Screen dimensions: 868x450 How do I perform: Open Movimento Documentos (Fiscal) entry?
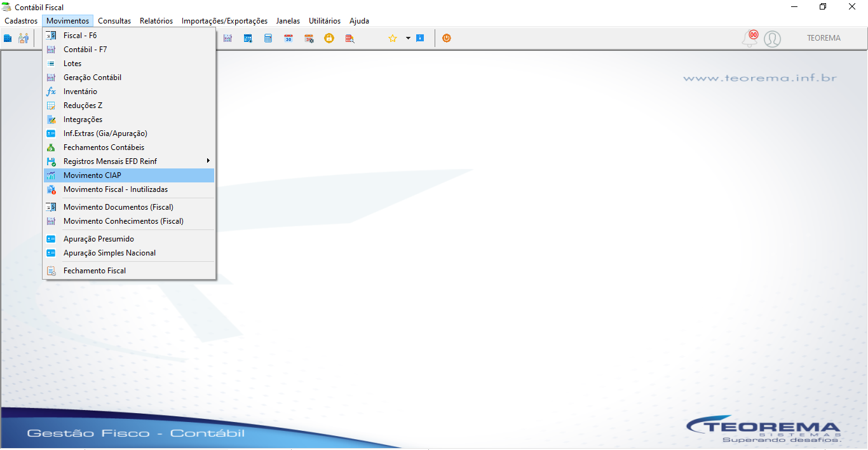(x=129, y=207)
